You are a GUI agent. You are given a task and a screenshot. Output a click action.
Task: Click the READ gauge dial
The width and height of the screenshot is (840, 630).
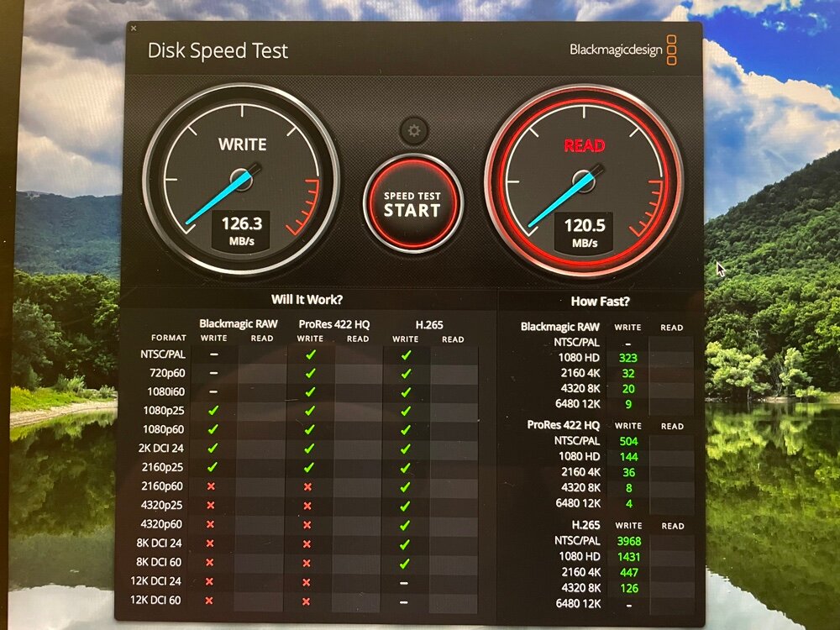pos(584,181)
